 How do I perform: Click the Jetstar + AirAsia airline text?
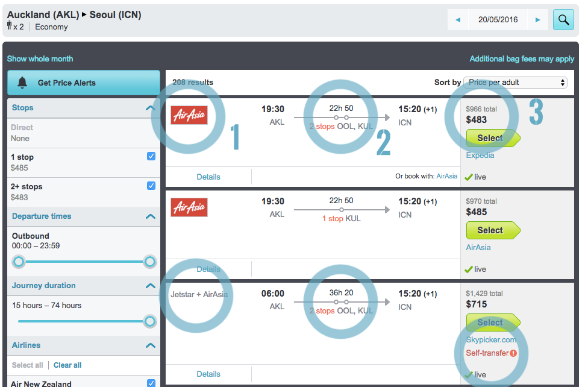click(x=199, y=295)
